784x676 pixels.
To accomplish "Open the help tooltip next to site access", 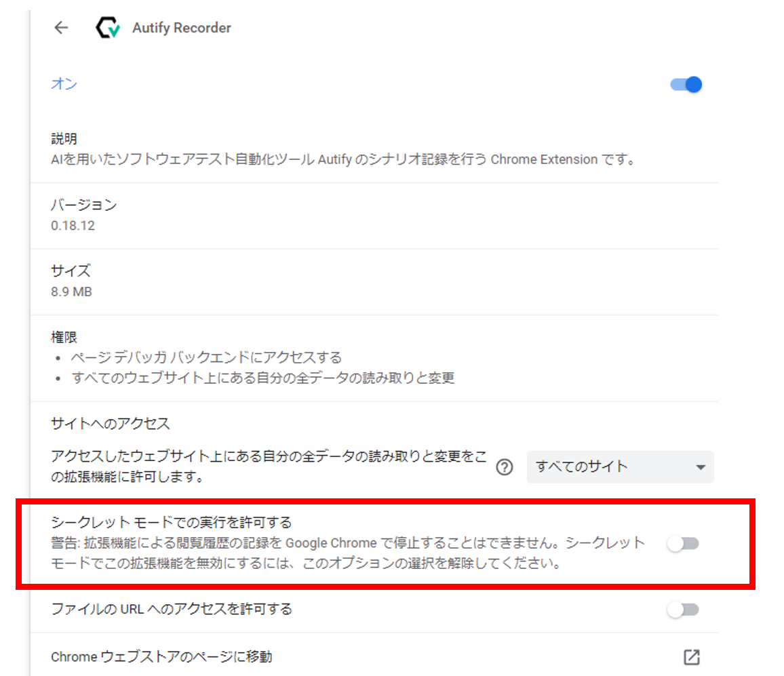I will click(x=505, y=468).
